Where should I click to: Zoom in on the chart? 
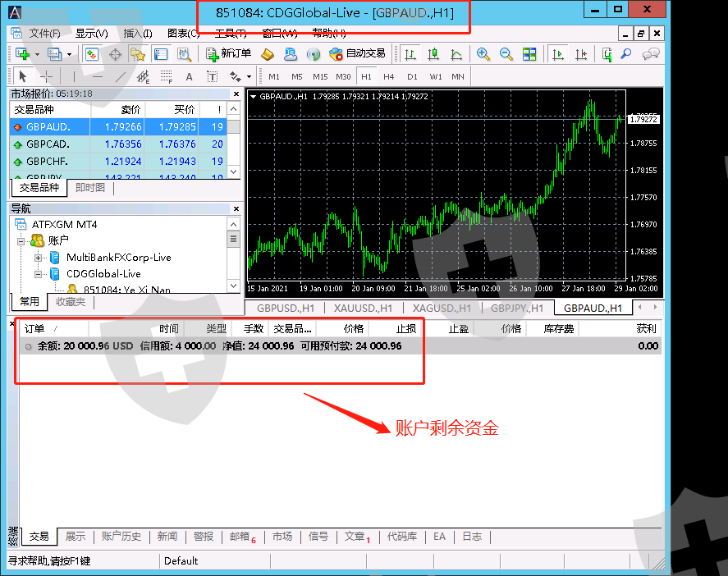483,54
